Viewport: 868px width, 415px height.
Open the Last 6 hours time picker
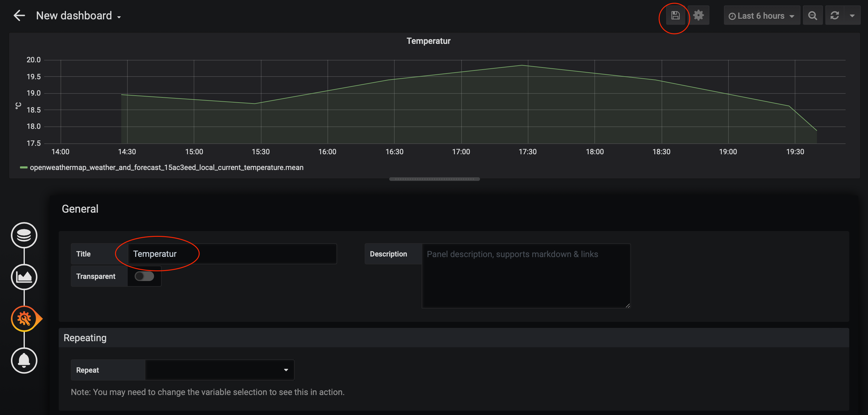tap(761, 16)
